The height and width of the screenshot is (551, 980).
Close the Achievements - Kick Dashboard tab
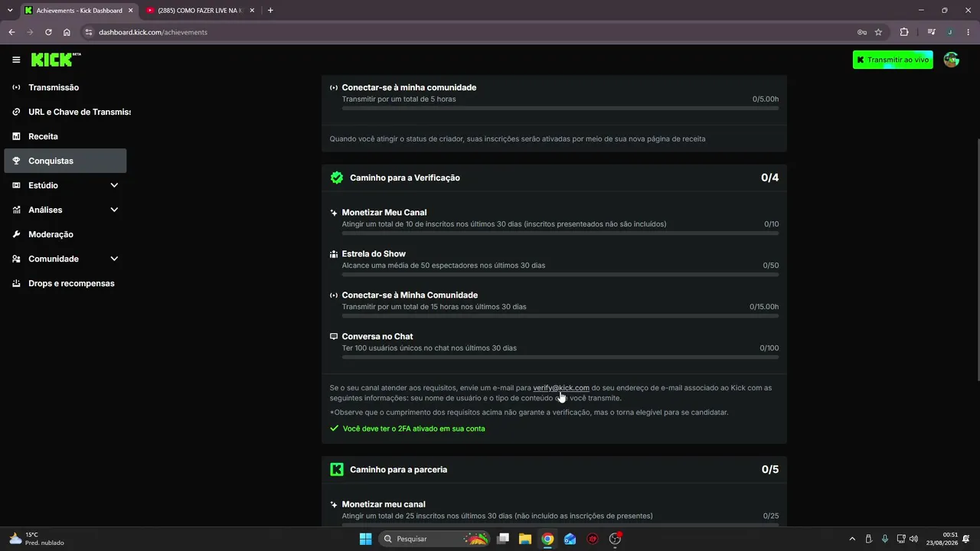129,11
